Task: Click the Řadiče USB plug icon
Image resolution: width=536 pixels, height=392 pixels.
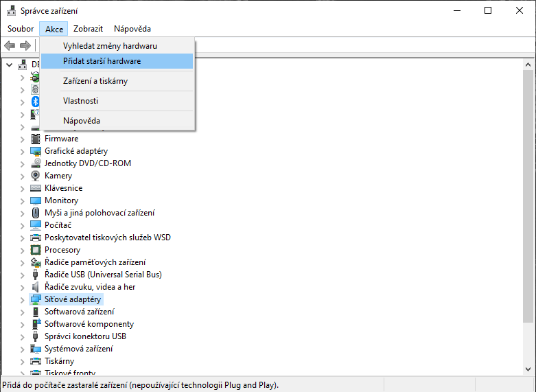Action: (35, 275)
